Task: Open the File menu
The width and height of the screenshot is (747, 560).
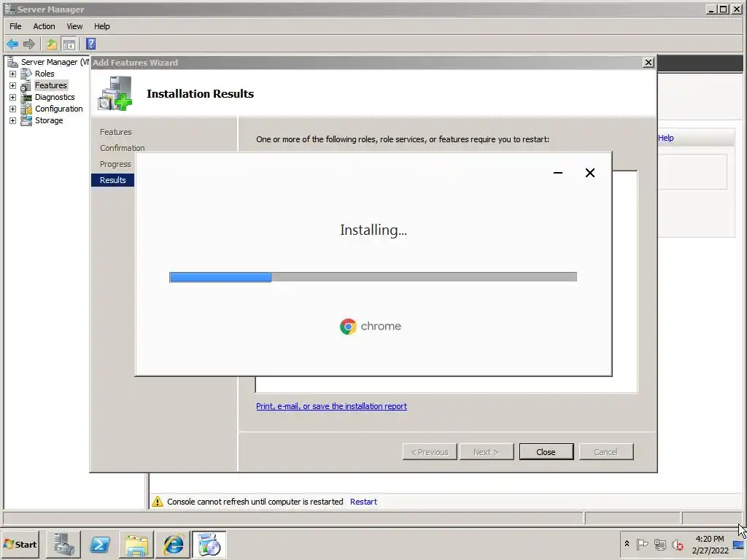Action: pos(15,26)
